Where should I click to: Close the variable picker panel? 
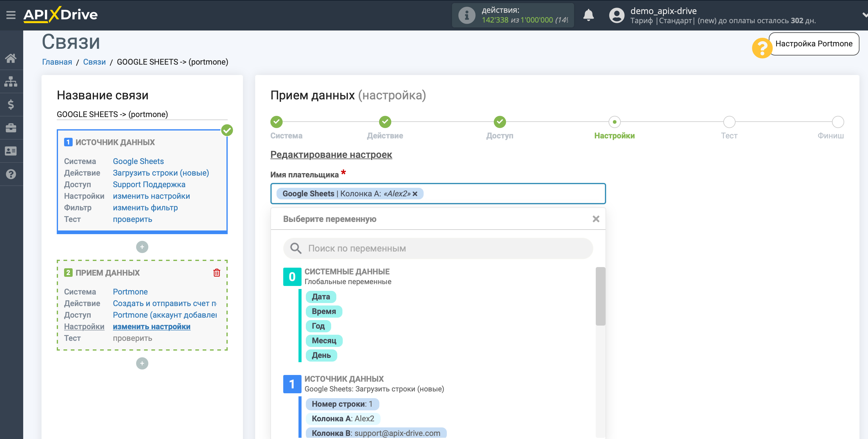tap(596, 219)
